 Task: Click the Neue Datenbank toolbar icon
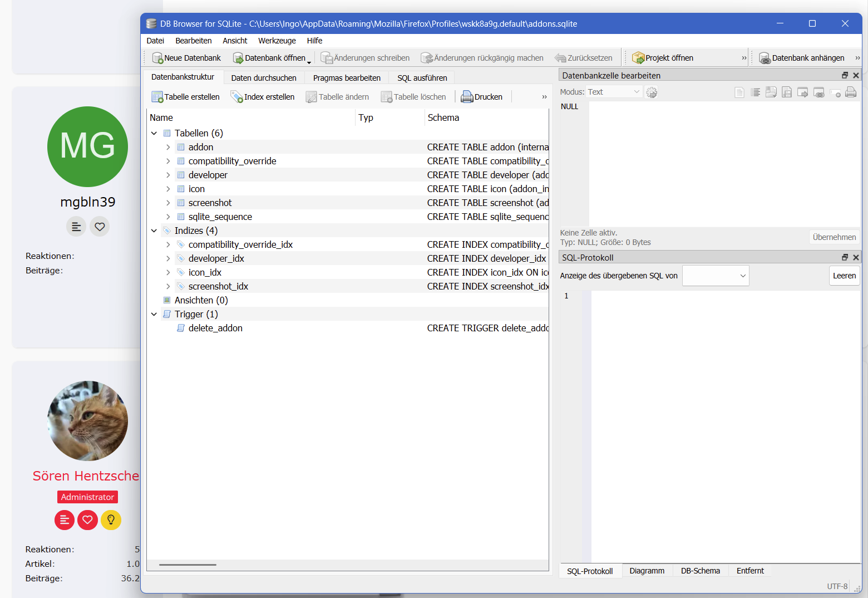pos(157,58)
